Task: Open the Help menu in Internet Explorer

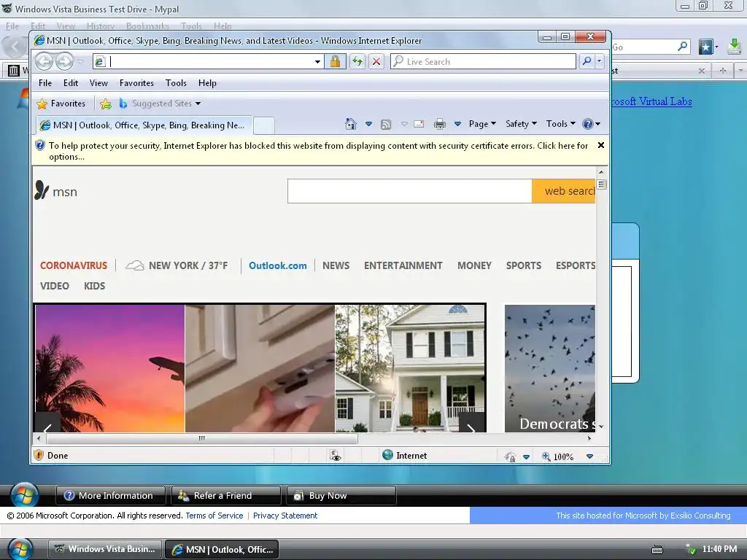Action: click(207, 83)
